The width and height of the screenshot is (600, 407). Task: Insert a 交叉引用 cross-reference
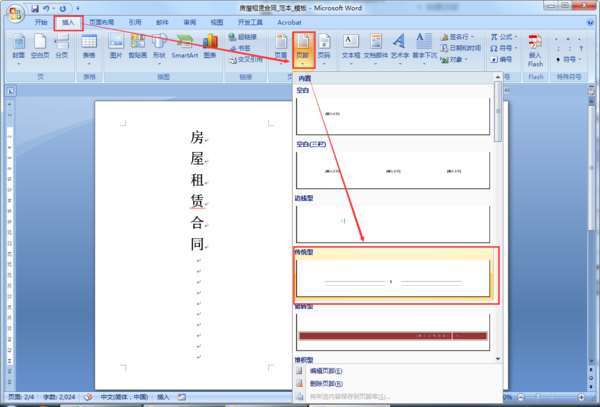tap(246, 60)
